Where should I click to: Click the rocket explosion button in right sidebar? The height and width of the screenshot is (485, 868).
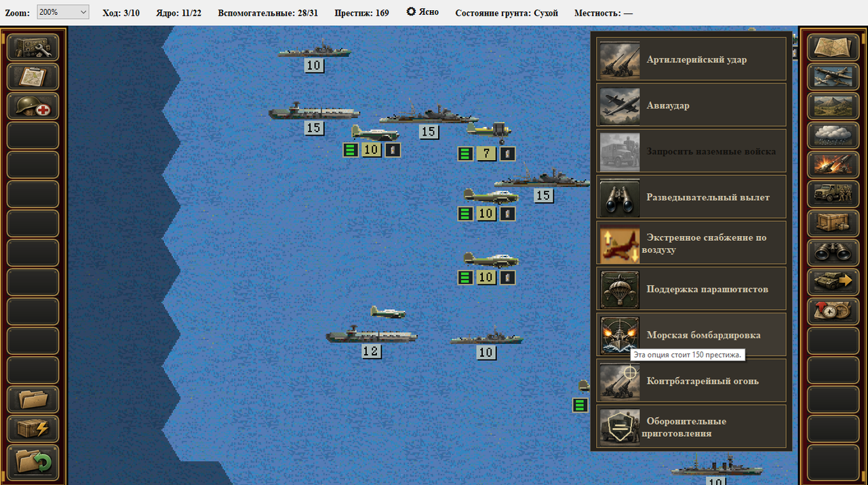(833, 165)
